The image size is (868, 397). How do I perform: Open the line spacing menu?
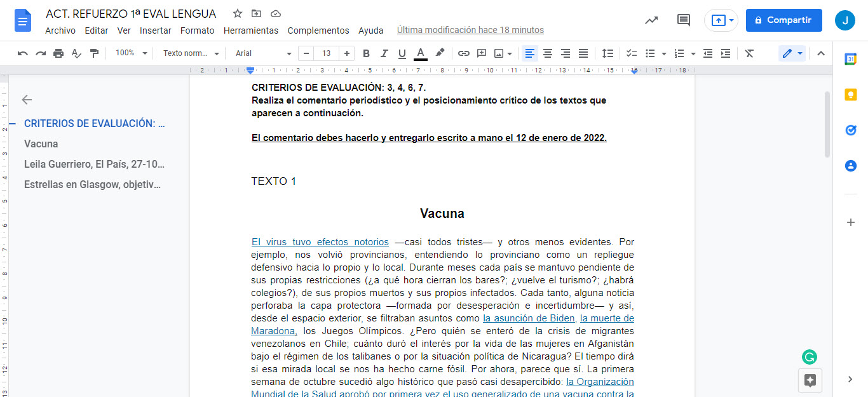click(x=607, y=53)
